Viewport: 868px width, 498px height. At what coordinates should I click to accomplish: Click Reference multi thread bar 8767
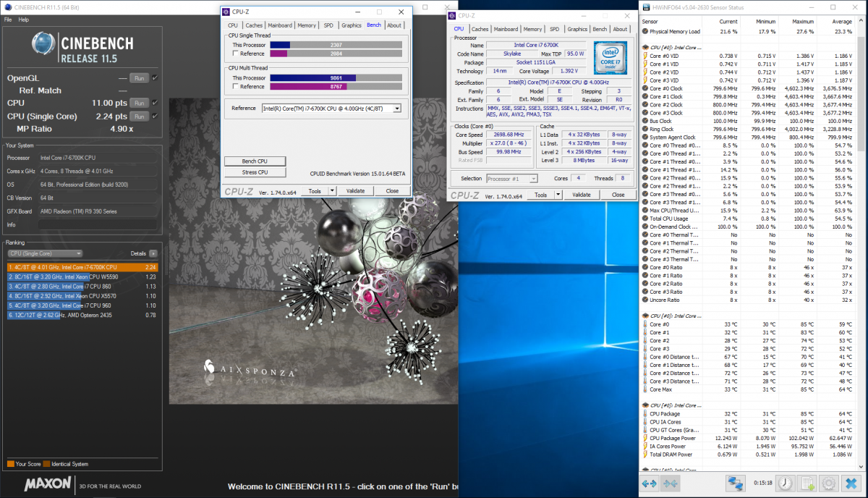(336, 87)
